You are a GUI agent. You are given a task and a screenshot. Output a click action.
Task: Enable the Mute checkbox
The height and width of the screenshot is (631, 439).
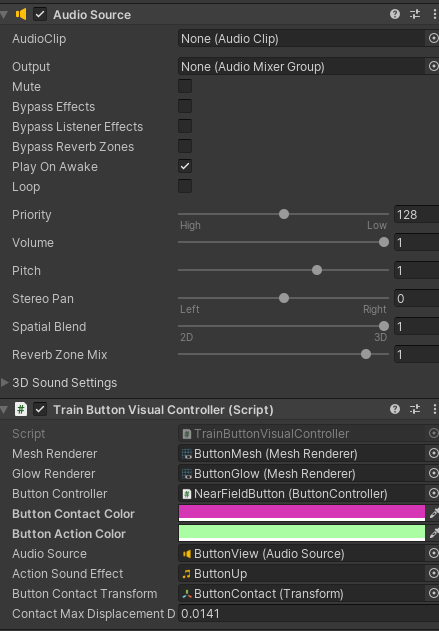click(x=185, y=86)
